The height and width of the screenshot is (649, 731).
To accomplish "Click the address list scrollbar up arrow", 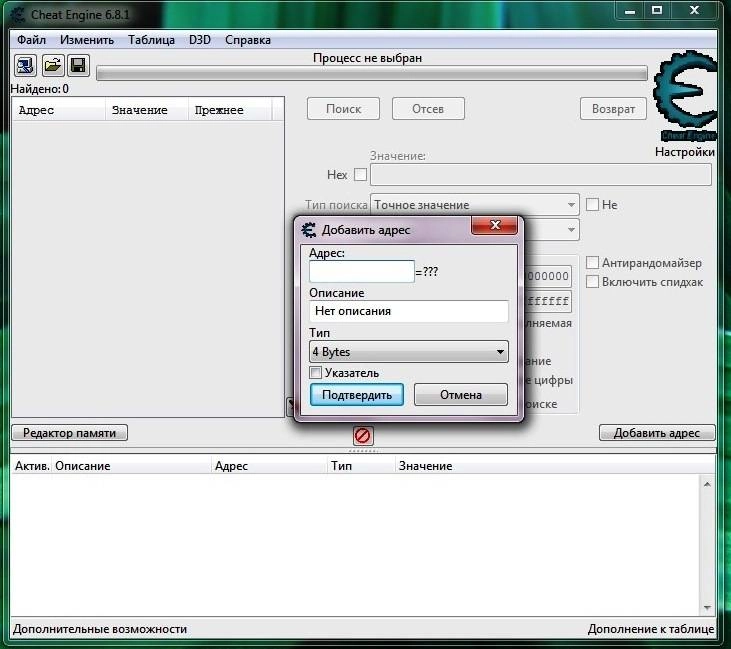I will coord(707,484).
